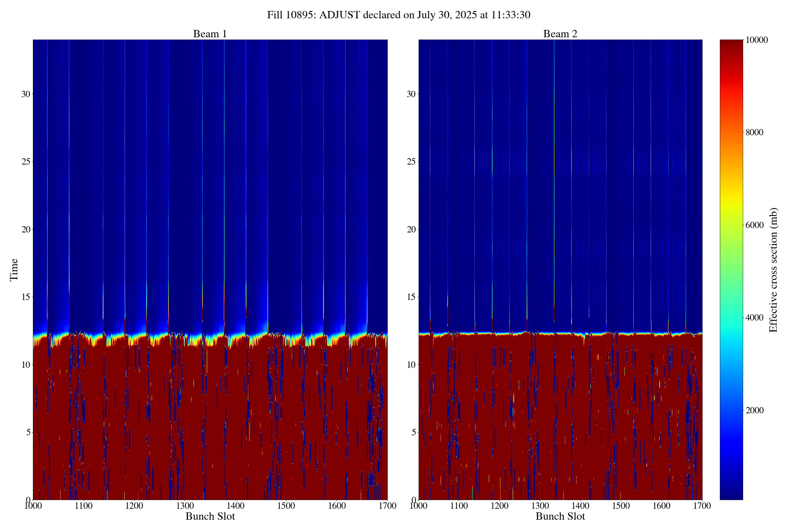Click the 8000 tick label on colorbar
798x532 pixels.
point(754,132)
